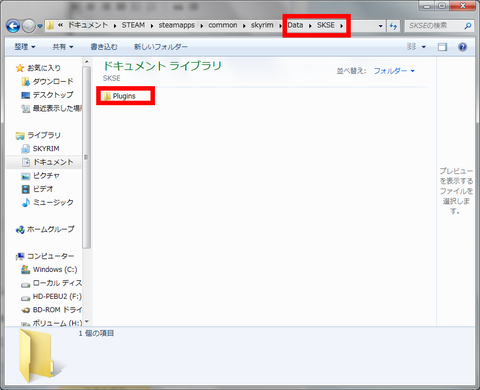Expand the arrow after common in breadcrumb
This screenshot has height=390, width=480.
244,26
